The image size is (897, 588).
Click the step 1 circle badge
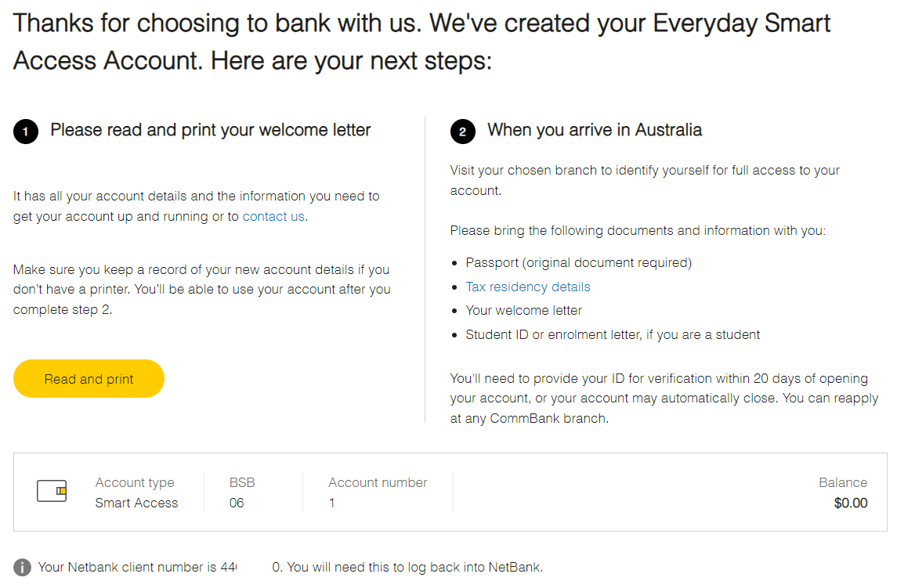(x=26, y=132)
